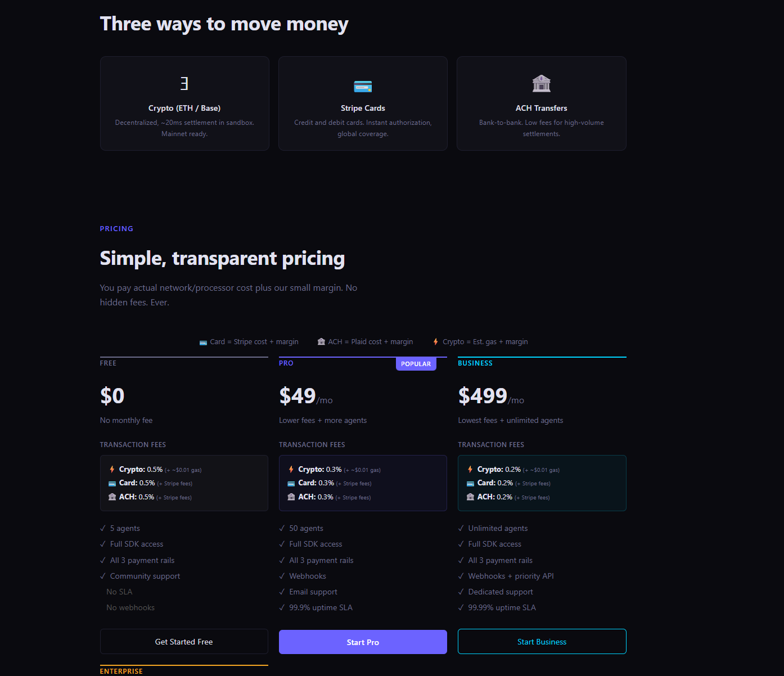The image size is (784, 676).
Task: Click the bank icon beside ACH legend
Action: pos(321,341)
